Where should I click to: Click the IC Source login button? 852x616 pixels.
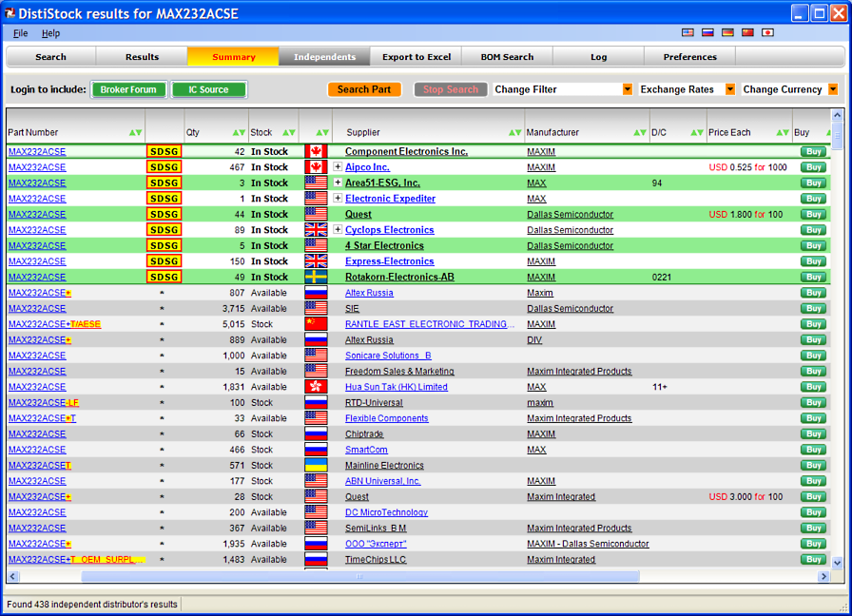point(208,89)
